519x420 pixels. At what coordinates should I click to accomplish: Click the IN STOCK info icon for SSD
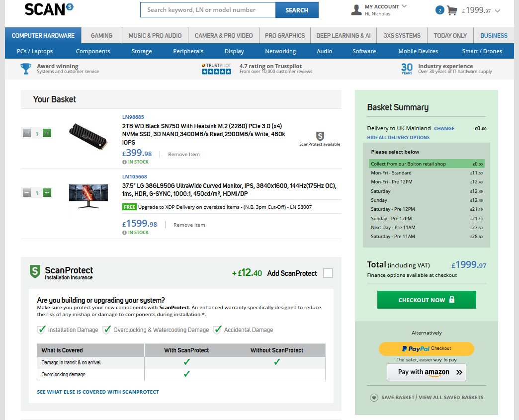(124, 162)
